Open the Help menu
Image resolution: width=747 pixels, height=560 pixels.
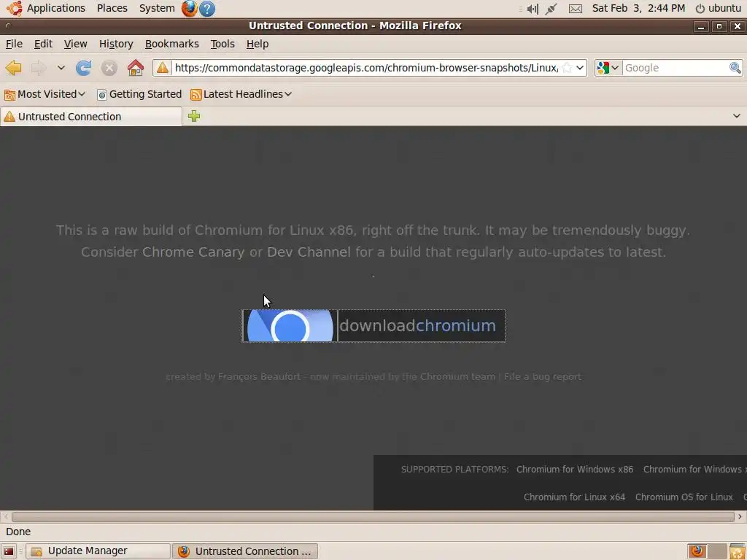pos(258,44)
